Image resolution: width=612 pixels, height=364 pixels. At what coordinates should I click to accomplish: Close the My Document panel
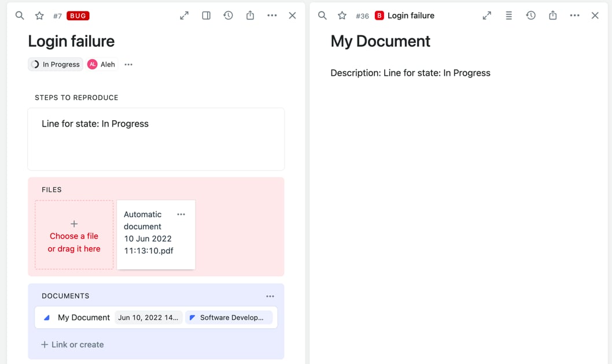[595, 16]
